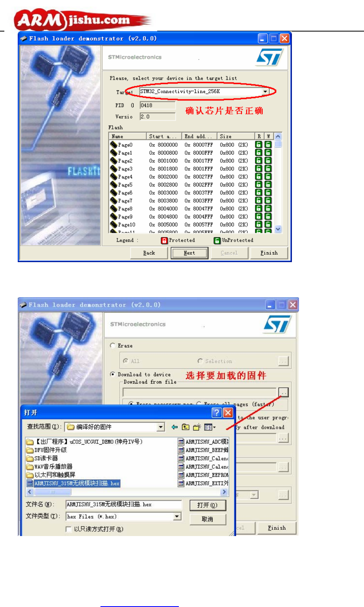This screenshot has width=364, height=607.
Task: Select the Download to device radio button
Action: pos(113,374)
